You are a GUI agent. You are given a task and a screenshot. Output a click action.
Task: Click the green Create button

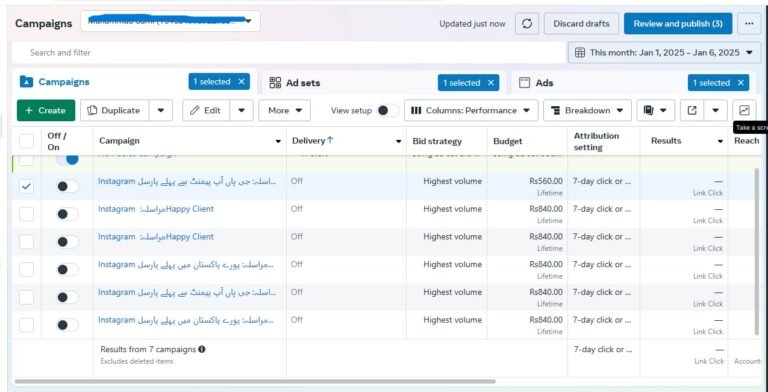coord(46,110)
